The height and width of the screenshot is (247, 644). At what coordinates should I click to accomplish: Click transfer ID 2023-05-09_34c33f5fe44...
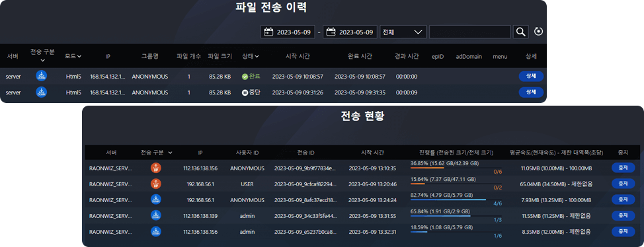[x=305, y=216]
